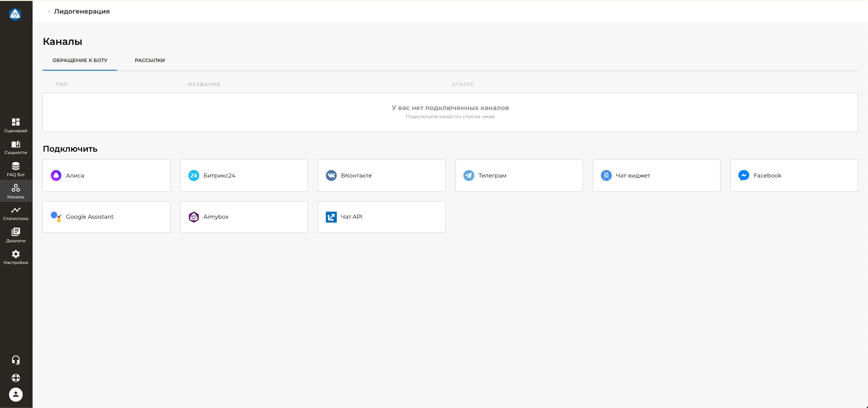
Task: Open Статистика in sidebar
Action: tap(16, 213)
